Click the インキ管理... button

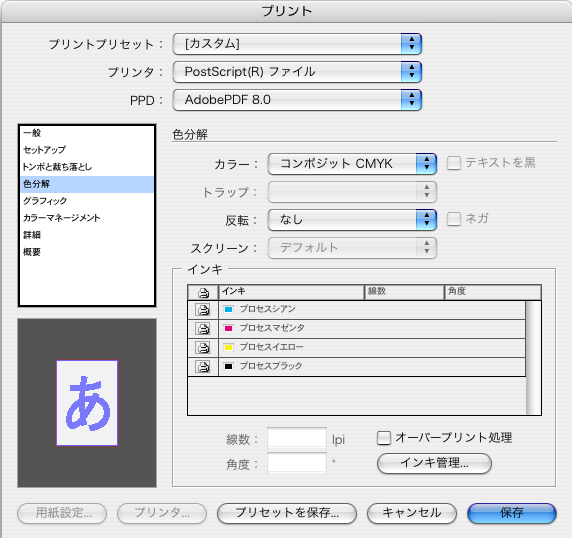[434, 463]
